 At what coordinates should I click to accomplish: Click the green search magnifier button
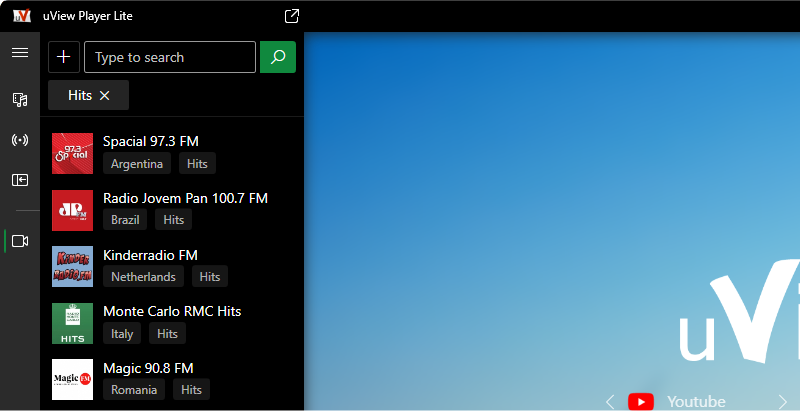click(x=278, y=57)
